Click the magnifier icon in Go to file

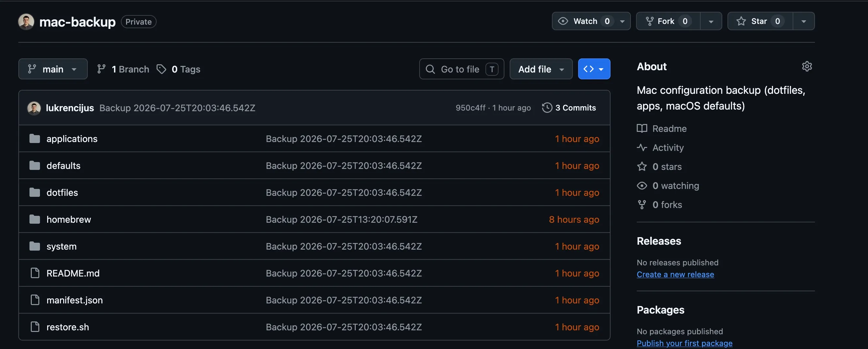point(430,69)
